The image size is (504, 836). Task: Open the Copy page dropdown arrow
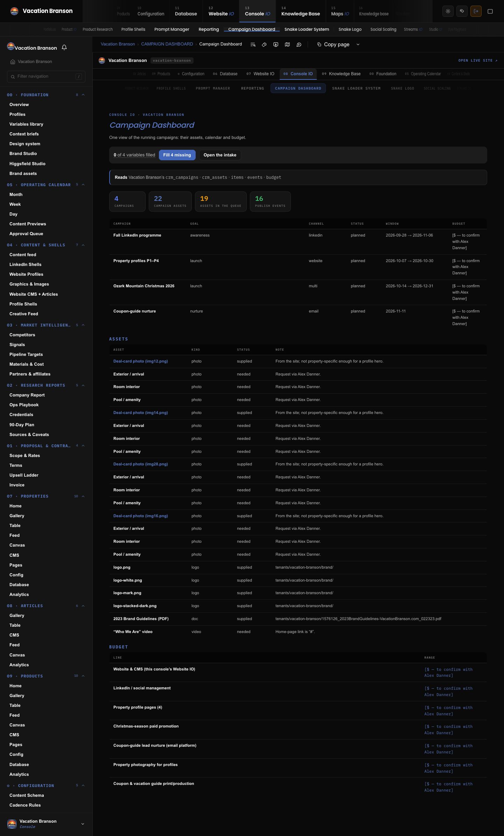[x=358, y=44]
